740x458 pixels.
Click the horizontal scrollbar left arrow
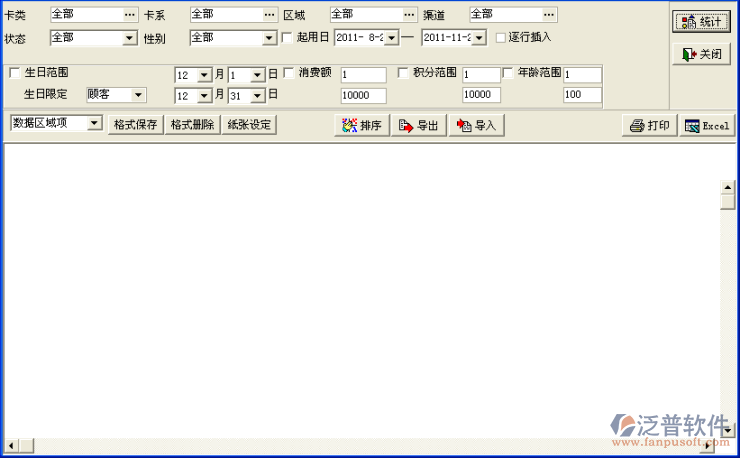click(11, 445)
